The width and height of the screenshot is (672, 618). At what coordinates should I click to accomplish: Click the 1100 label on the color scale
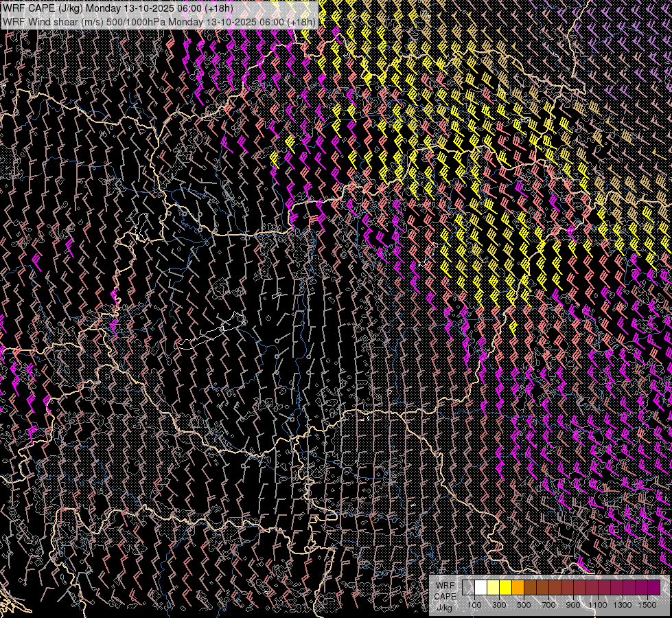tap(598, 605)
